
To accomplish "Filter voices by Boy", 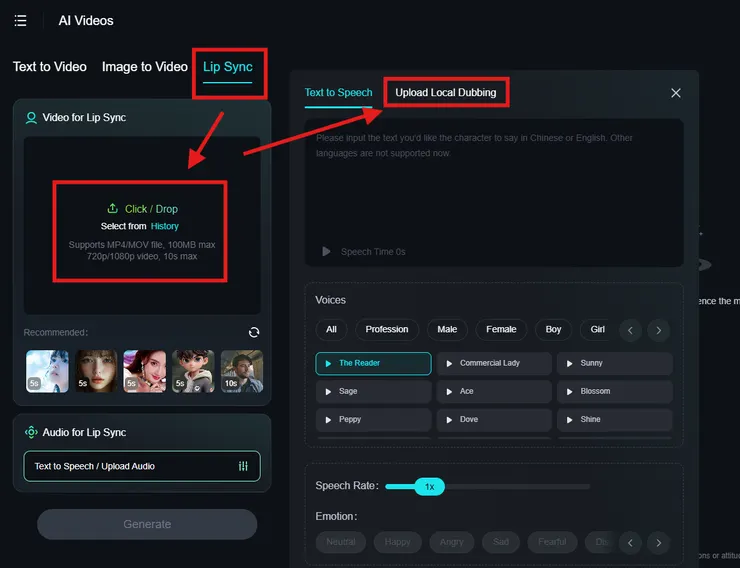I will click(553, 329).
